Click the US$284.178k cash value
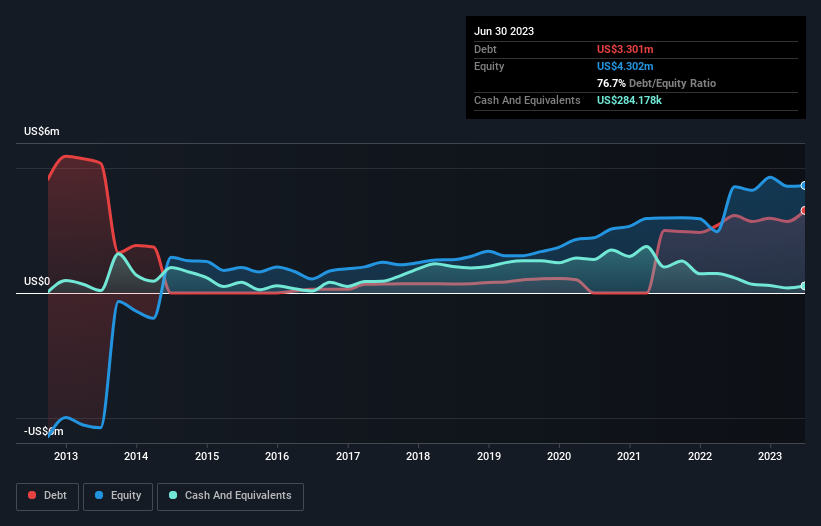The height and width of the screenshot is (526, 821). tap(629, 100)
